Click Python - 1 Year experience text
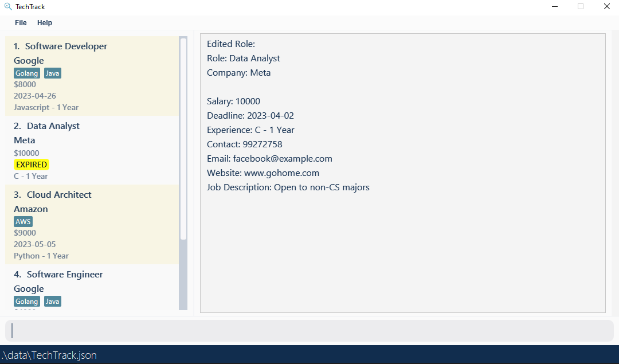 click(x=41, y=256)
